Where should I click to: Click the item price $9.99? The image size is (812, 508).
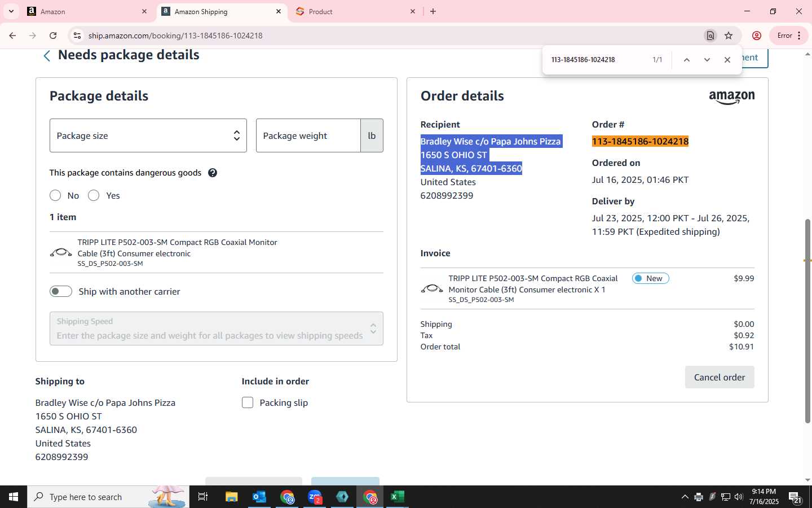coord(744,278)
